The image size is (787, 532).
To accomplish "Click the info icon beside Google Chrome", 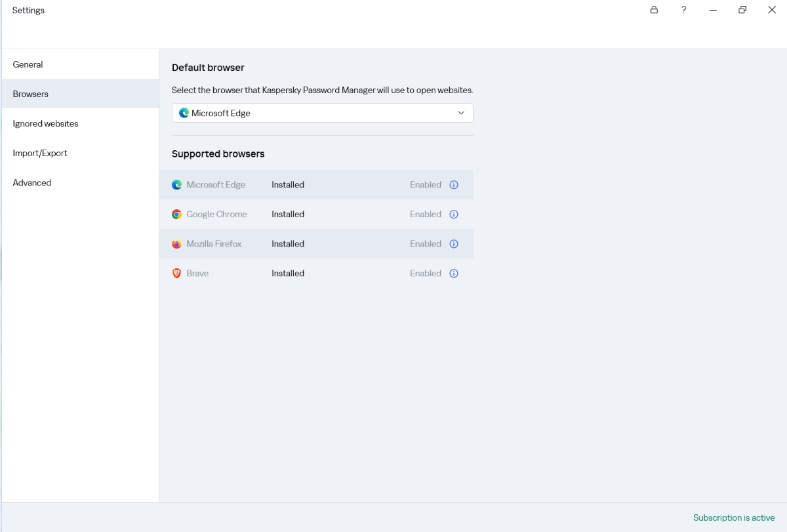I will [454, 215].
